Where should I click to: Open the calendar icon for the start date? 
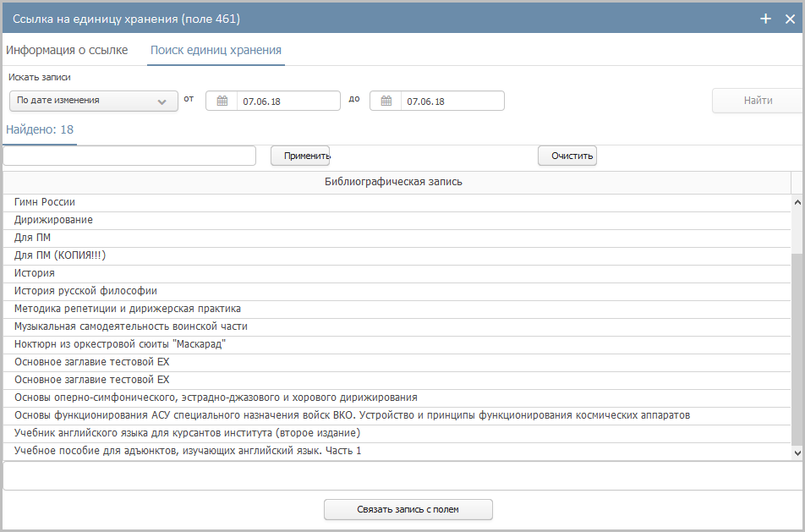(x=222, y=101)
